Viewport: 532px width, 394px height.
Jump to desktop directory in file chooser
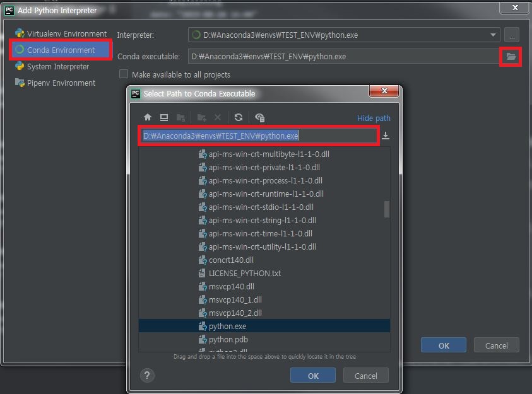(164, 117)
